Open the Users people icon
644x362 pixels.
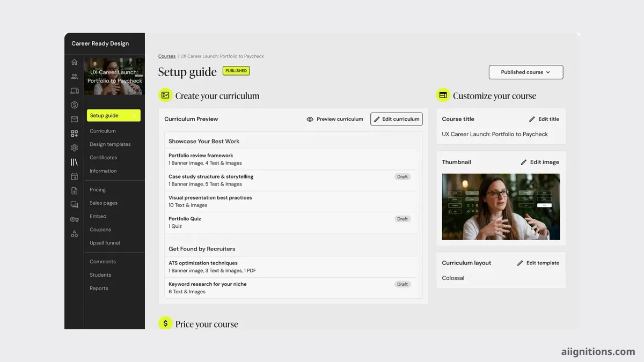(74, 77)
